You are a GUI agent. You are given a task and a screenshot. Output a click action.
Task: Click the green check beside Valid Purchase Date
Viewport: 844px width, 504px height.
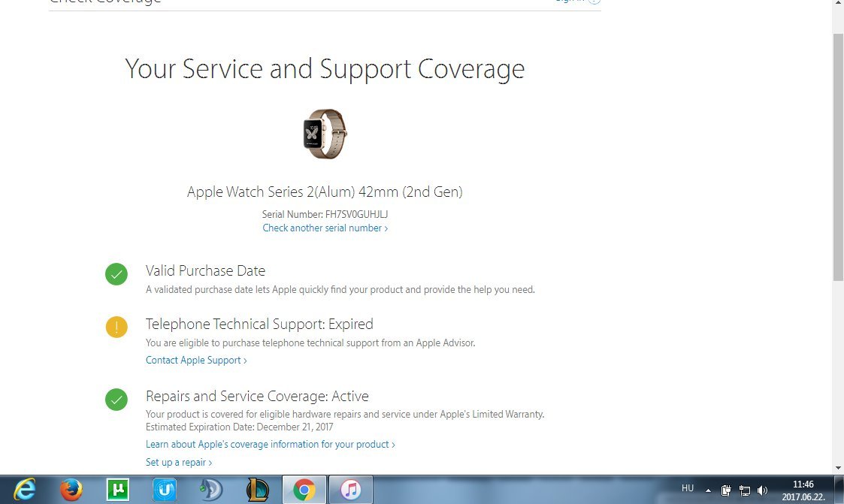[116, 274]
